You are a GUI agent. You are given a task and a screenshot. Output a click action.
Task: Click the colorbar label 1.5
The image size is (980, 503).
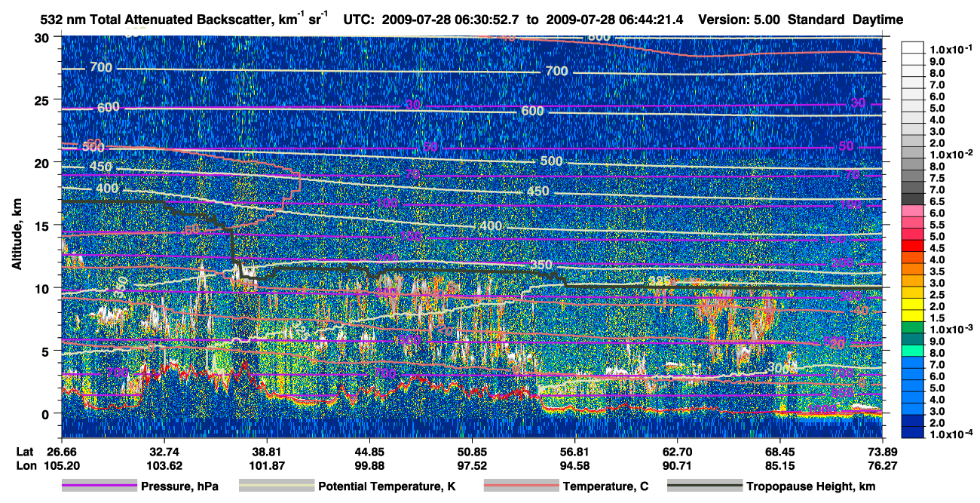(x=939, y=319)
